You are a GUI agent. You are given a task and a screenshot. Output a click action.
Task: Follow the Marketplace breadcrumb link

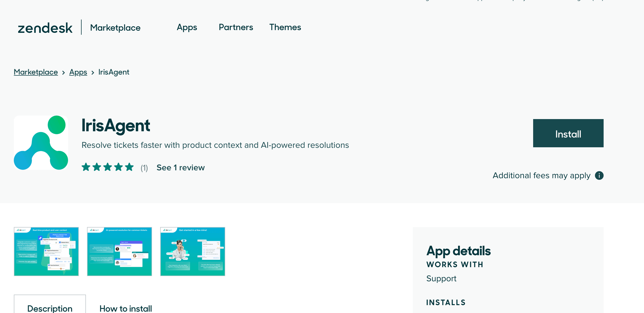pyautogui.click(x=36, y=72)
